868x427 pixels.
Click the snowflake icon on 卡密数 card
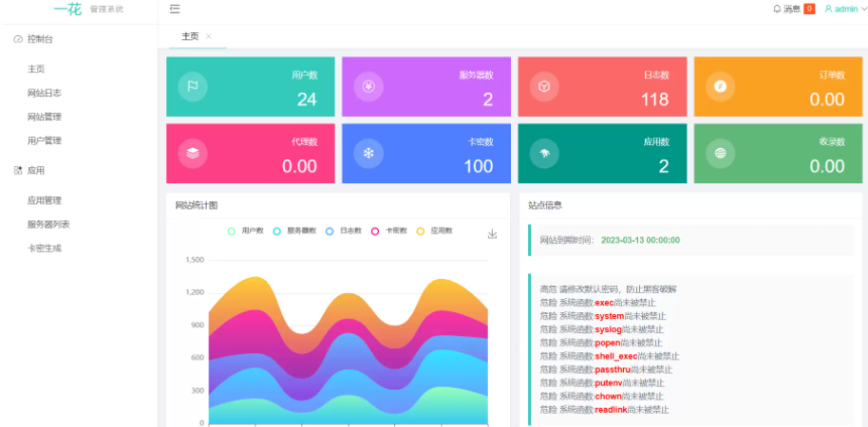[x=368, y=153]
